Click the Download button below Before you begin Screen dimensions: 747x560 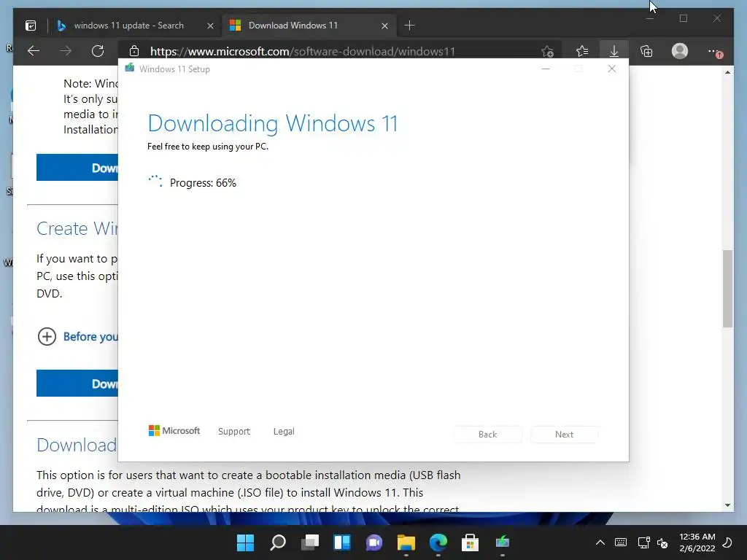(x=77, y=384)
